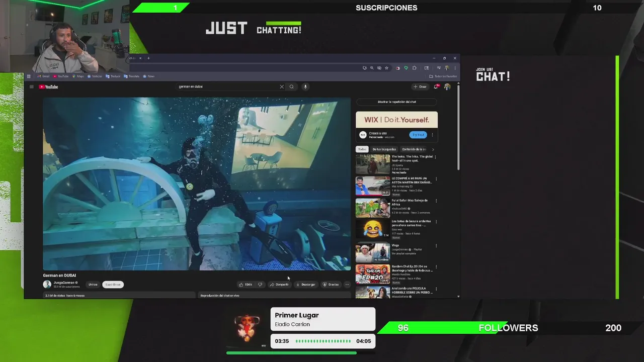Click the 'Reproducción del chat en vivo' panel
The width and height of the screenshot is (644, 362).
274,296
